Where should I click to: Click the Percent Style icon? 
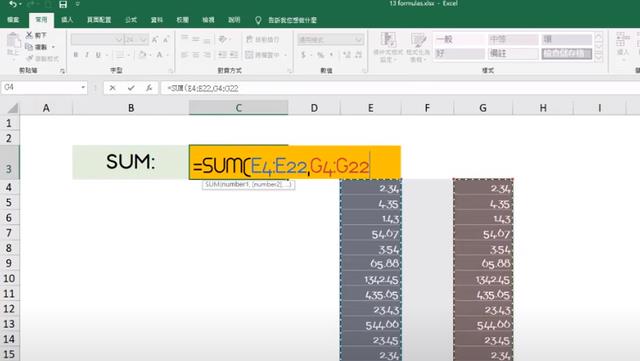click(x=321, y=55)
